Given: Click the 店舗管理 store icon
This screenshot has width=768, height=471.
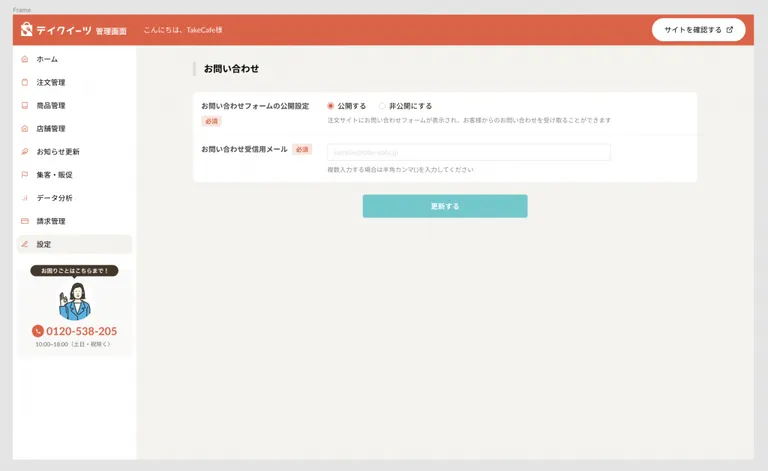Looking at the screenshot, I should (25, 129).
